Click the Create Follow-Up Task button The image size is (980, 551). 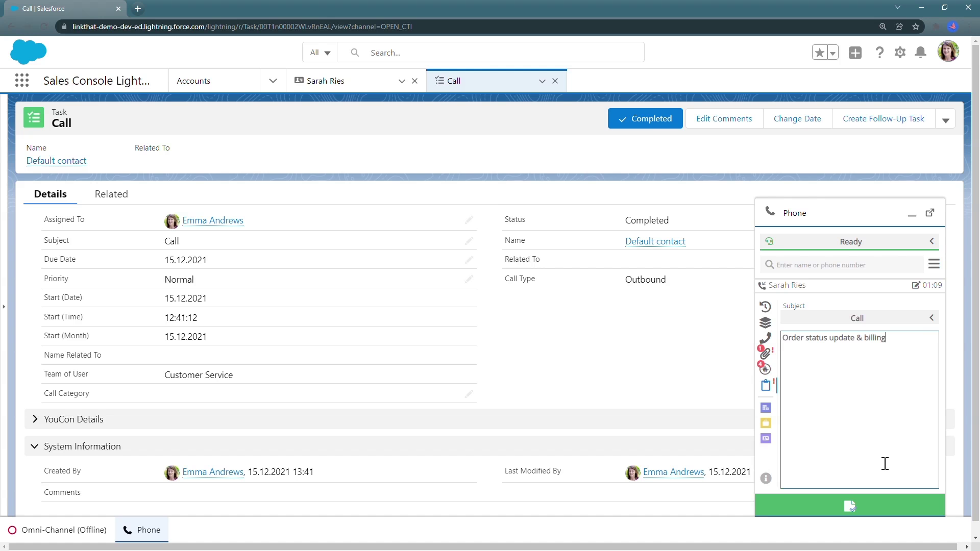pyautogui.click(x=883, y=118)
